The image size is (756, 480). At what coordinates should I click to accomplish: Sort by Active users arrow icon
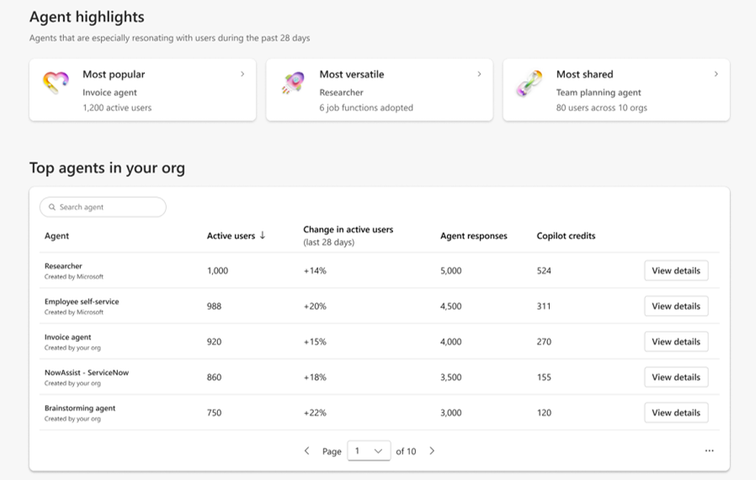pos(263,236)
